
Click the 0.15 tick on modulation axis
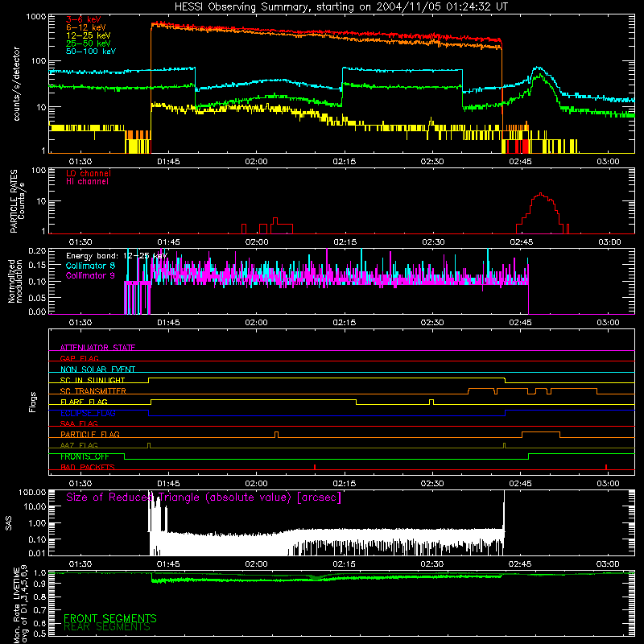(x=37, y=266)
